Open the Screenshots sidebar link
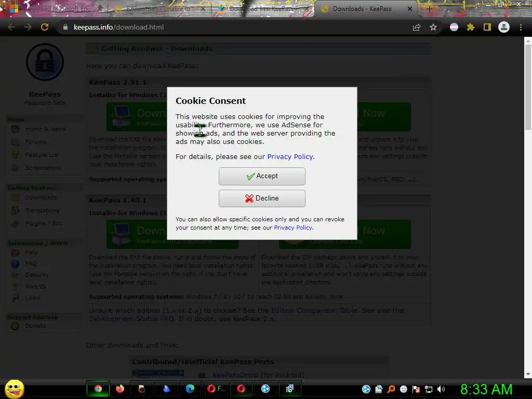 [43, 168]
